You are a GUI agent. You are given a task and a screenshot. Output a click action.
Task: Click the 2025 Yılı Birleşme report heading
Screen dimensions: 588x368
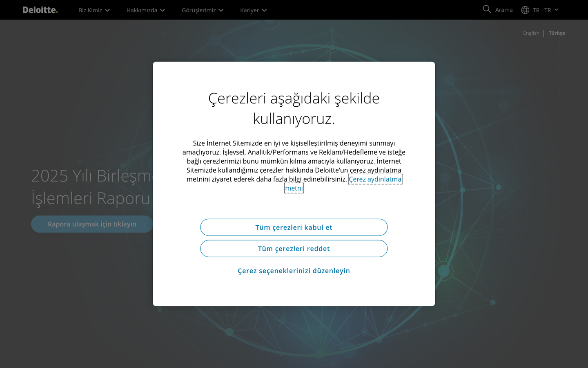tap(92, 187)
